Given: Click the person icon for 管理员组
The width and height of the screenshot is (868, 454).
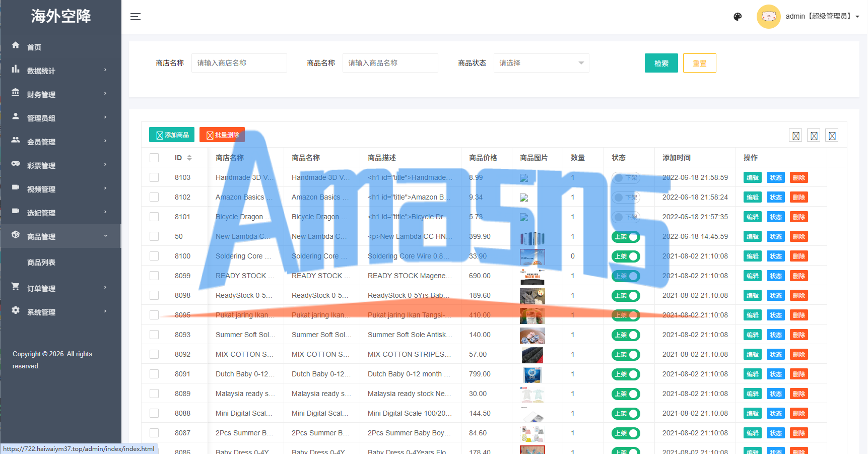Looking at the screenshot, I should tap(16, 116).
